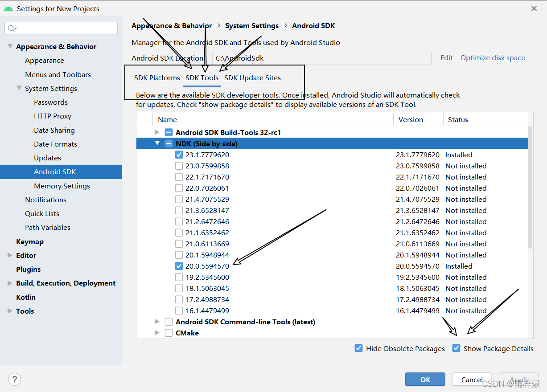
Task: Check the CMake checkbox
Action: tap(169, 333)
